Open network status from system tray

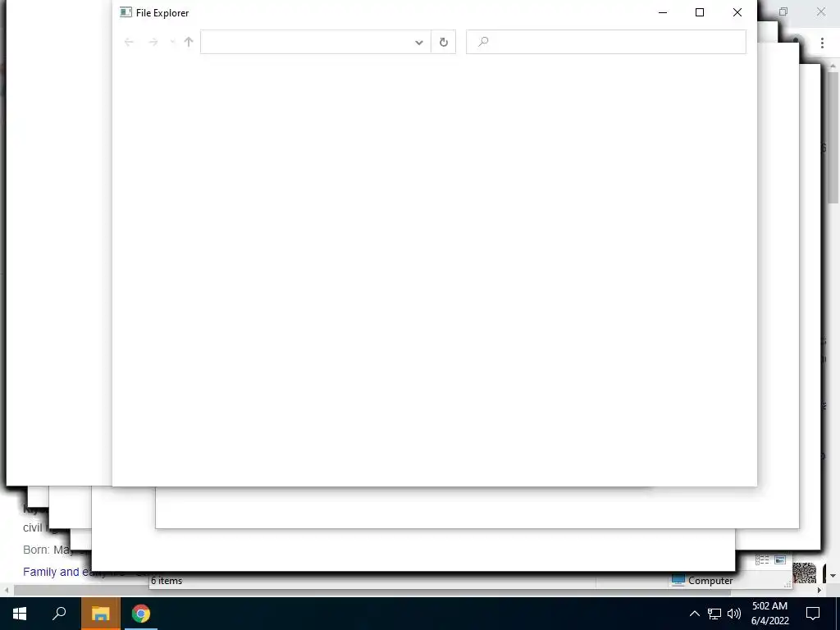click(714, 614)
